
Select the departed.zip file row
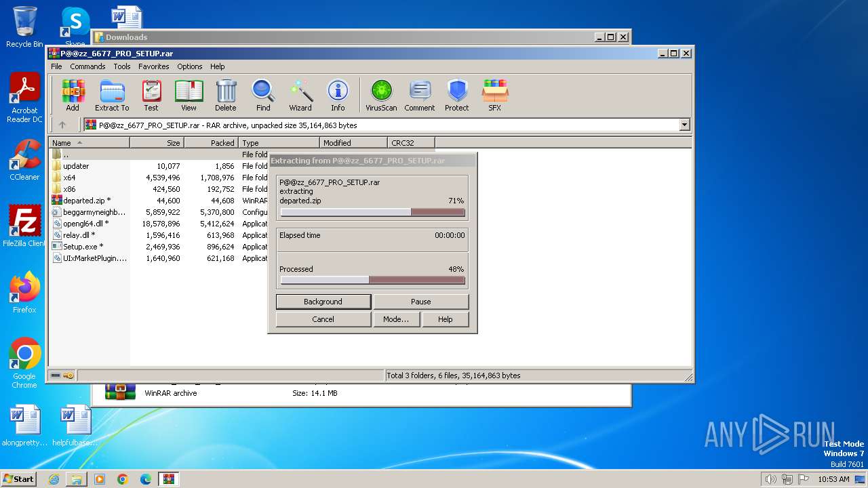click(x=159, y=201)
